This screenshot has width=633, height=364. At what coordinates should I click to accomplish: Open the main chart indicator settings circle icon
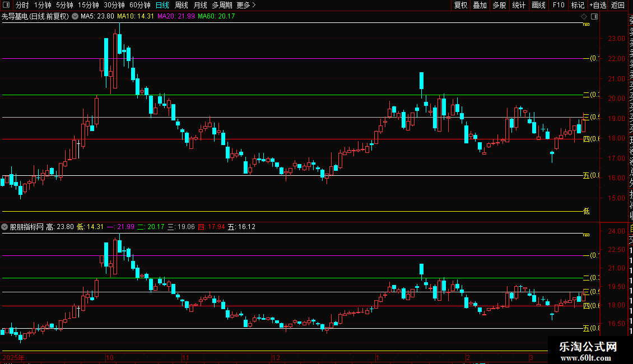pos(75,17)
